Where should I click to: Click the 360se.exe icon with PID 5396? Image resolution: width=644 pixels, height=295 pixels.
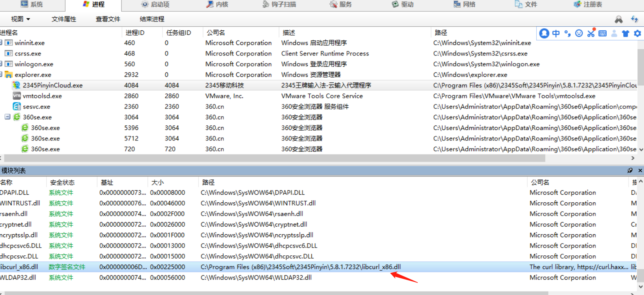[25, 127]
